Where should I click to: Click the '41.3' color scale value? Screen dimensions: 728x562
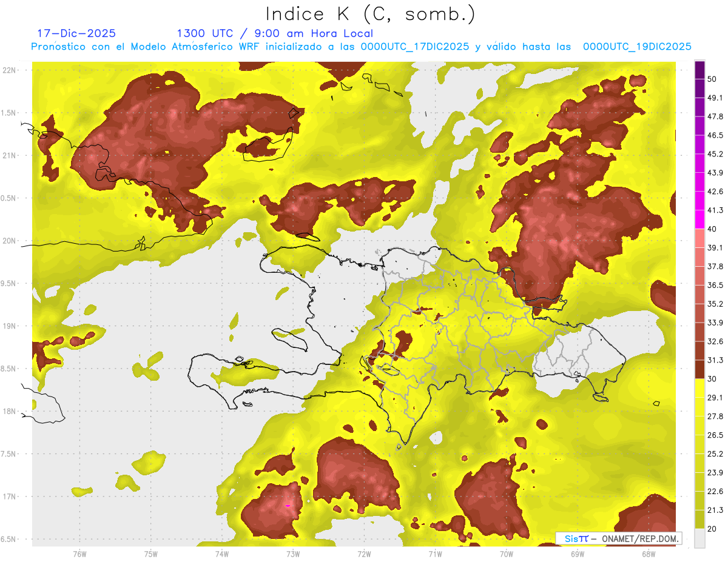click(x=715, y=210)
